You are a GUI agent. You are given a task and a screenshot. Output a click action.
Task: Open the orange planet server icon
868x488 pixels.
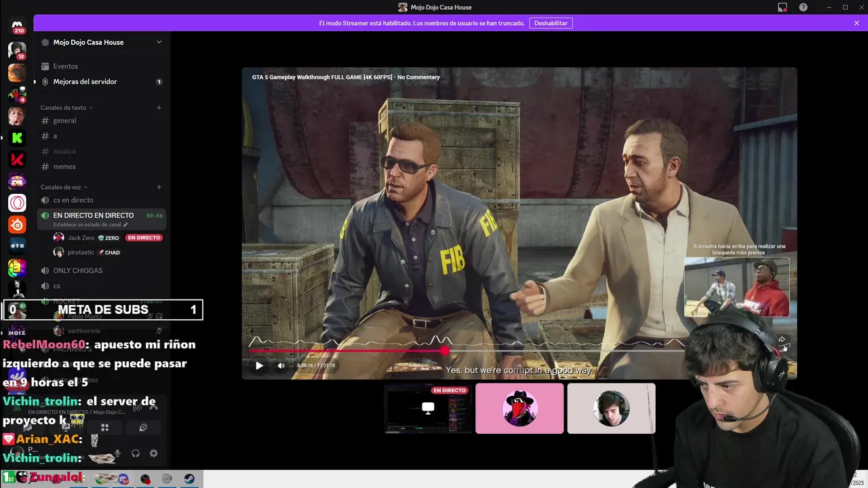pyautogui.click(x=17, y=72)
